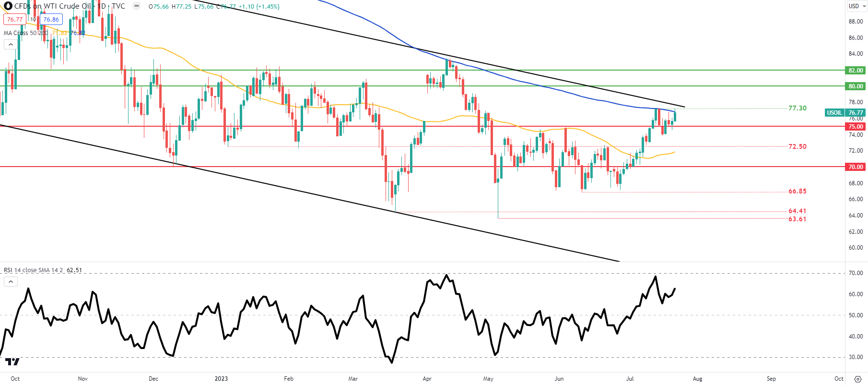Viewport: 868px width, 385px height.
Task: Click the blue buy price 76.86 button
Action: 51,20
